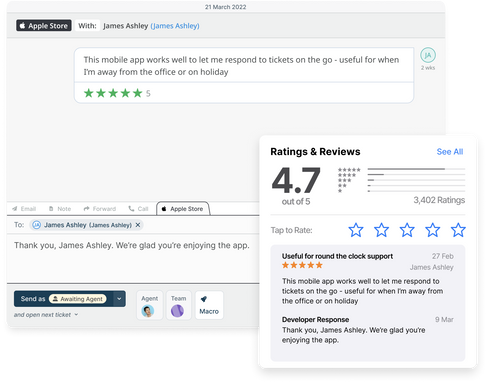Click the Macro megaphone icon
This screenshot has height=384, width=488.
click(204, 299)
